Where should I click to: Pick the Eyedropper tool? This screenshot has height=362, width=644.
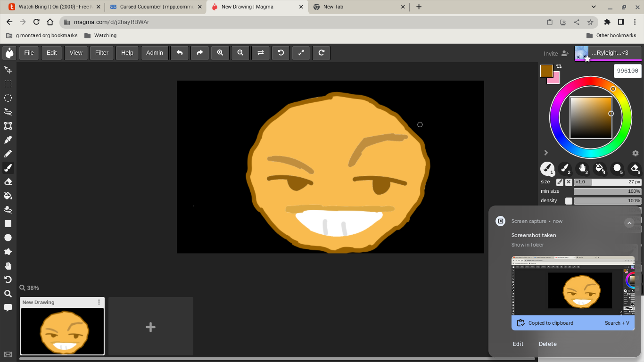pos(8,140)
